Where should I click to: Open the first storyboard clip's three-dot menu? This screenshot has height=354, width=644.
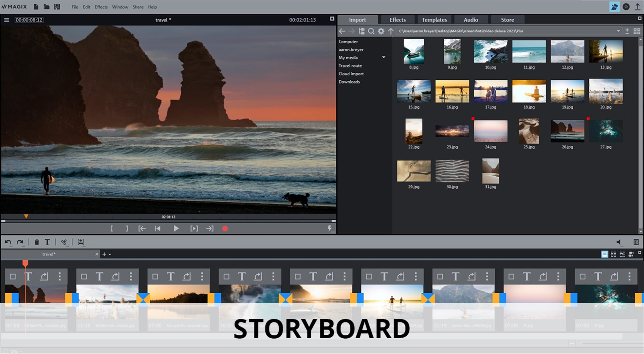pos(60,276)
